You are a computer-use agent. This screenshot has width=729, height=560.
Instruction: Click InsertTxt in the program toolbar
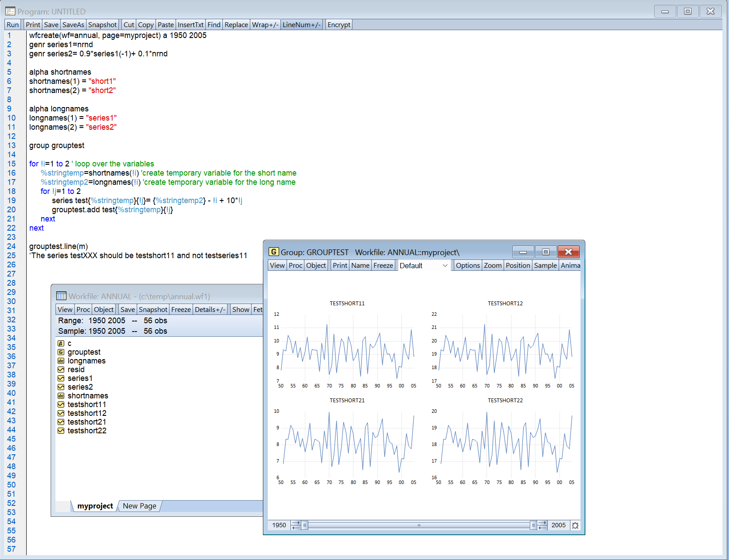tap(191, 25)
